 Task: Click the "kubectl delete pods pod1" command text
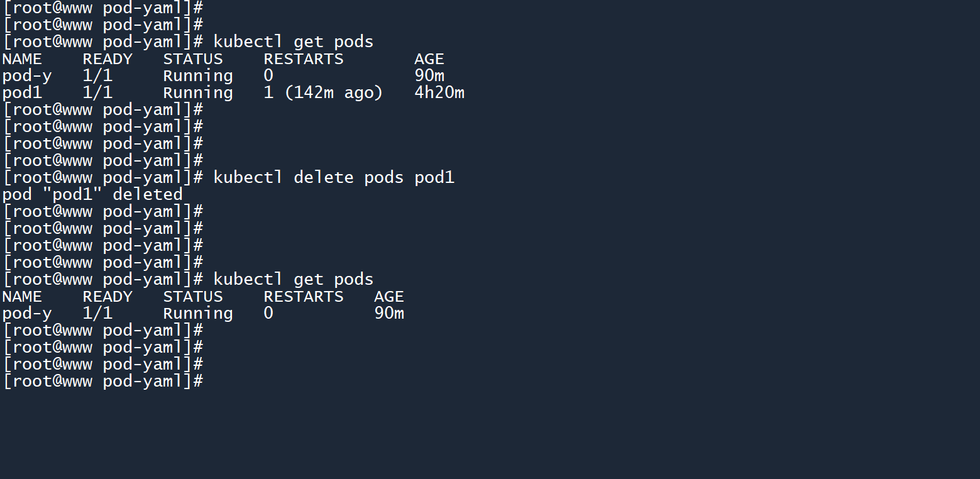(x=333, y=178)
